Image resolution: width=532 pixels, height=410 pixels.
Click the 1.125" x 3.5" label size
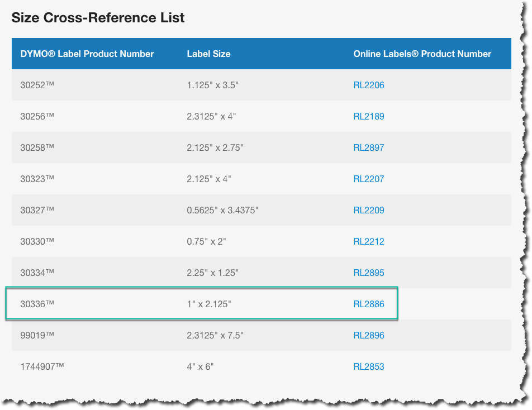213,85
